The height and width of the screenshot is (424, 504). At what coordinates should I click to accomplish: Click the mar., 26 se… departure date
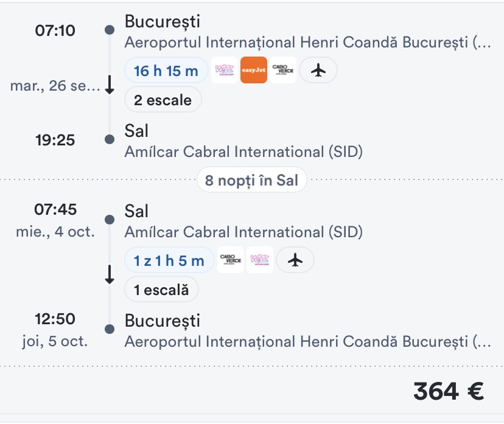pos(55,86)
